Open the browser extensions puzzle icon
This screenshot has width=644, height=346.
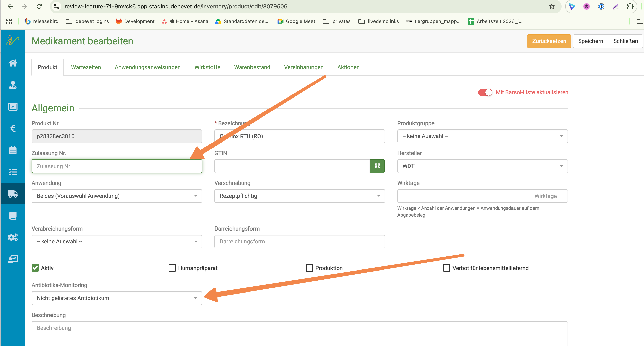point(630,6)
